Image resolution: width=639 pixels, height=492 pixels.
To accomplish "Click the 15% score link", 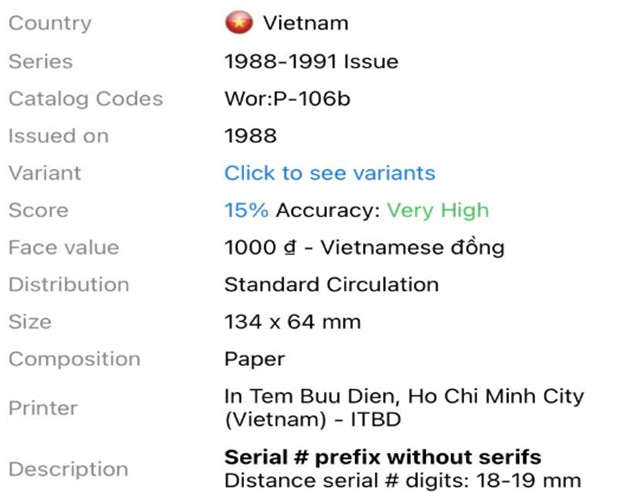I will [246, 210].
